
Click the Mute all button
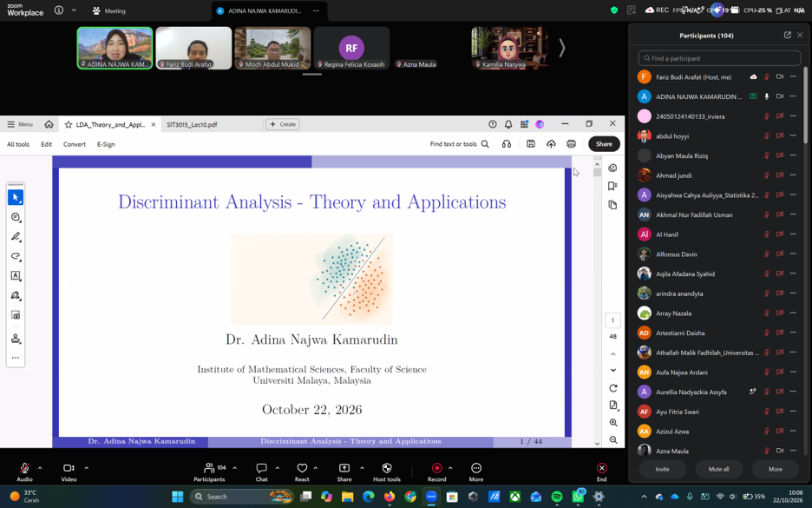pos(719,469)
